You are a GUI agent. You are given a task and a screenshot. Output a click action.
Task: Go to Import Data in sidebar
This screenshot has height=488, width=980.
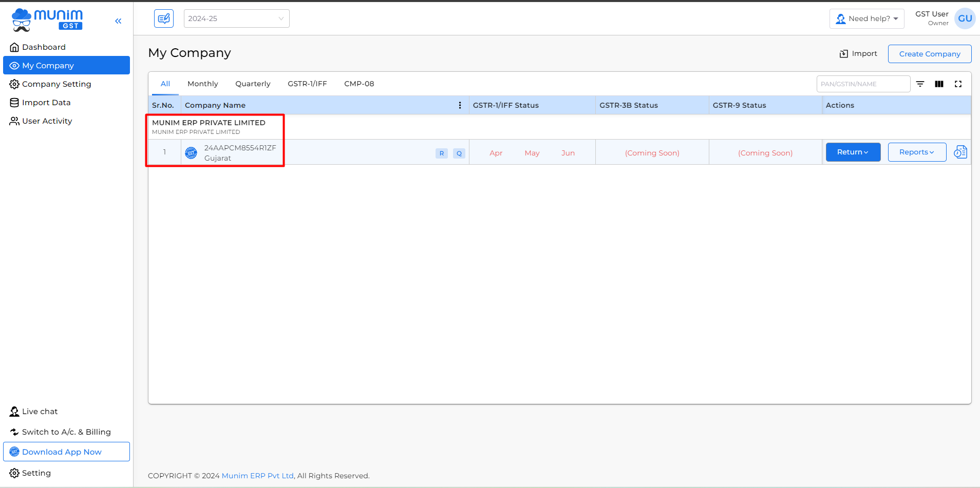pos(66,103)
